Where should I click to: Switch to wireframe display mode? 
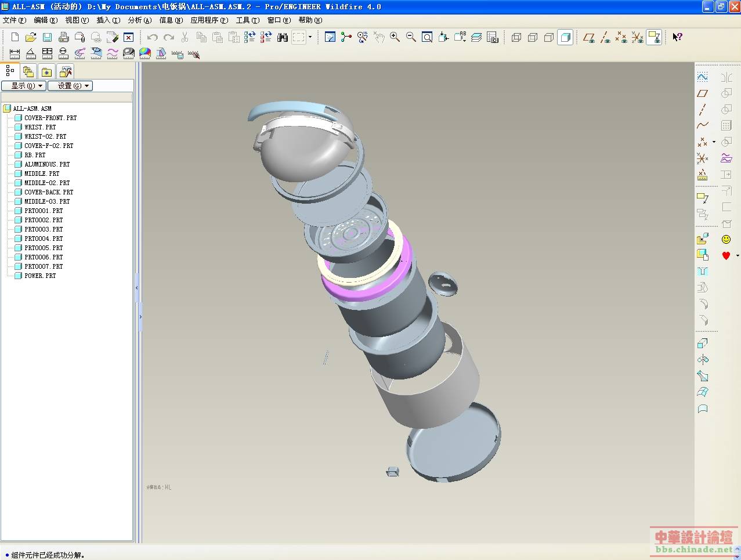pos(516,37)
